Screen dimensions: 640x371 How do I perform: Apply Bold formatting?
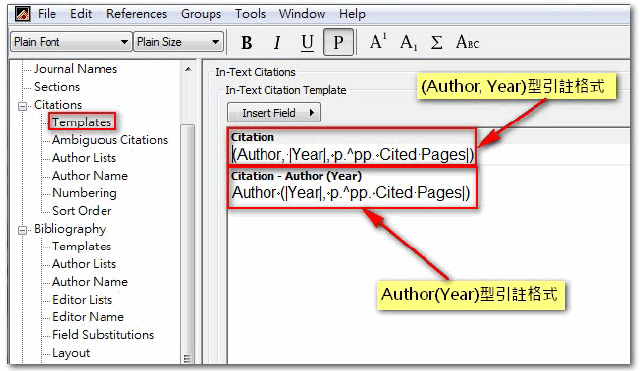point(247,42)
